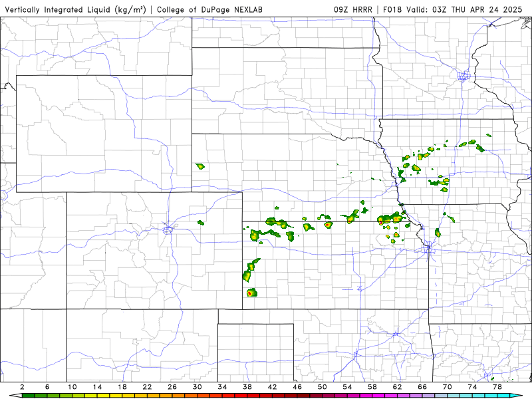Click the color scale label "58"
This screenshot has height=399, width=532.
pyautogui.click(x=372, y=387)
